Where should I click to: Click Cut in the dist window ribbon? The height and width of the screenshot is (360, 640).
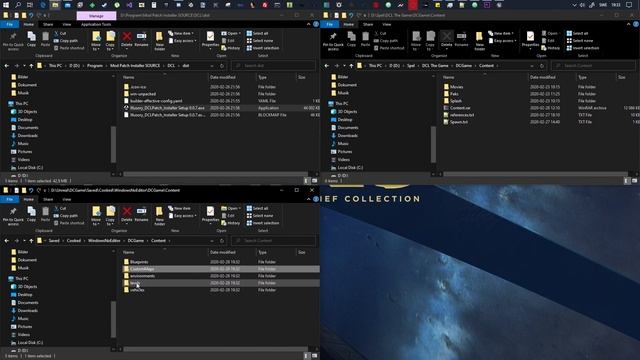pyautogui.click(x=60, y=33)
